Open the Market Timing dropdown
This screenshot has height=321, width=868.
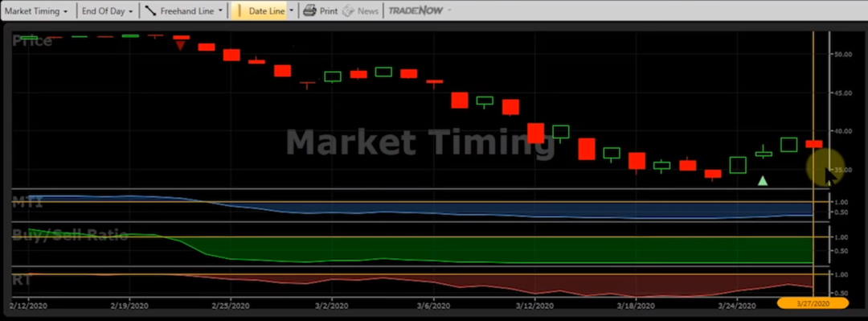pos(36,11)
